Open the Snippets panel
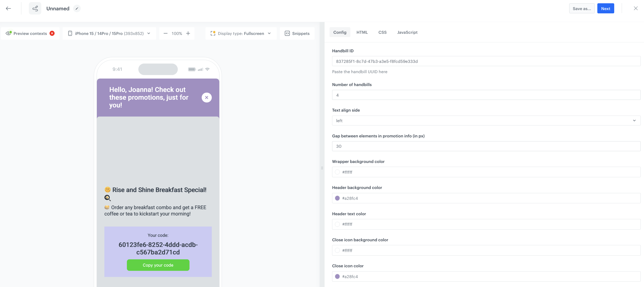644x287 pixels. click(x=297, y=33)
